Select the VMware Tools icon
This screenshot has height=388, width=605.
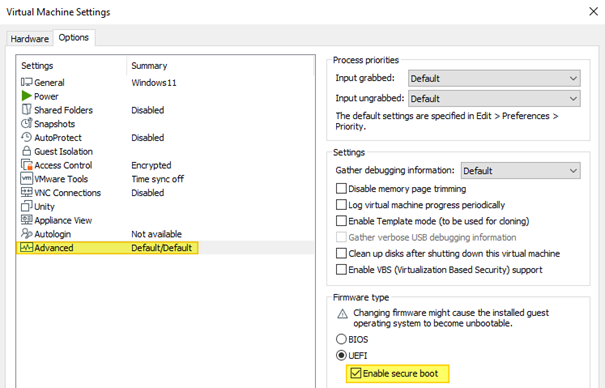[27, 179]
